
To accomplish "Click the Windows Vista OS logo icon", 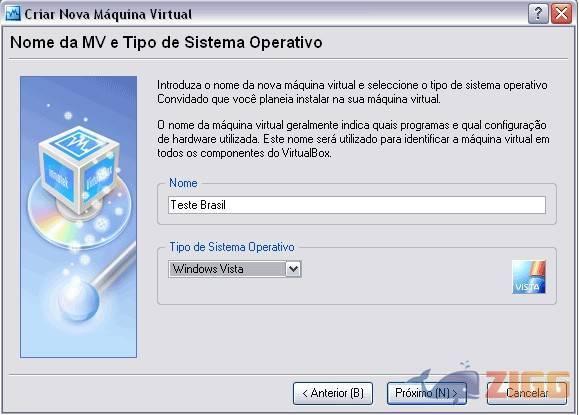I will pos(528,277).
